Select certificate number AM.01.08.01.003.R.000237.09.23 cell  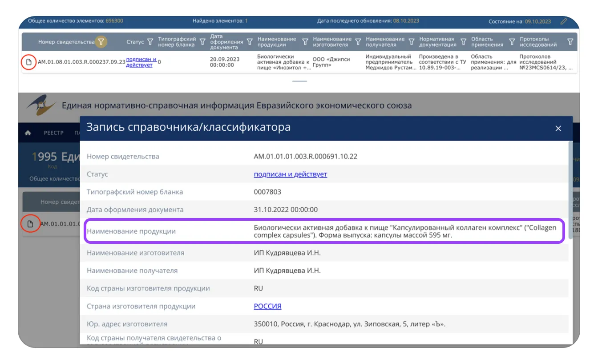coord(81,62)
